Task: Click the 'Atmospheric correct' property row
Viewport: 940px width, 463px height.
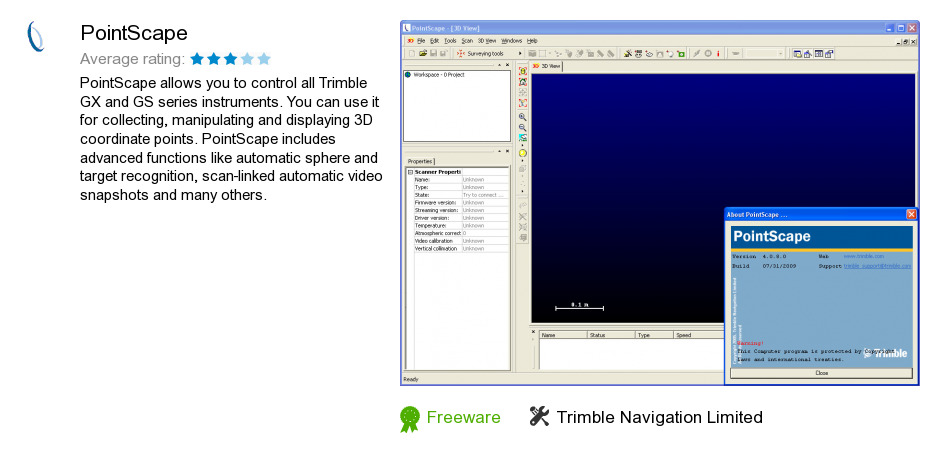Action: point(461,233)
